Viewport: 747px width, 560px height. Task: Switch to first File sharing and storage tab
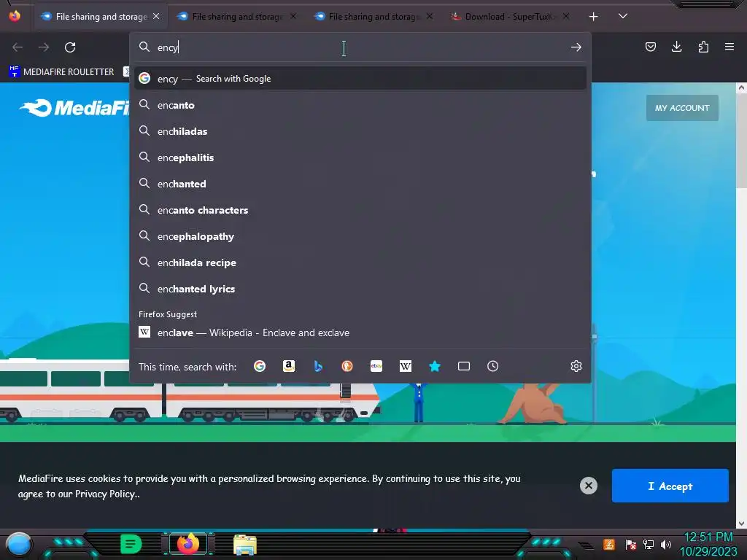tap(101, 17)
